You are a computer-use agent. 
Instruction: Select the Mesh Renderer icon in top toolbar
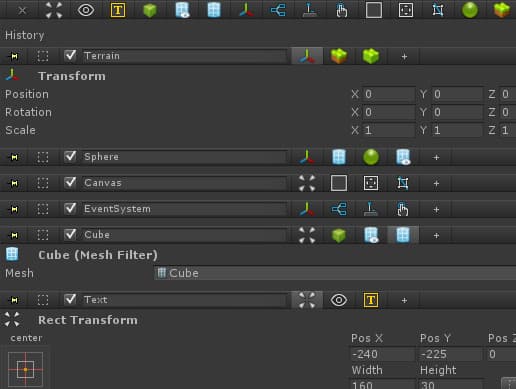(x=182, y=10)
